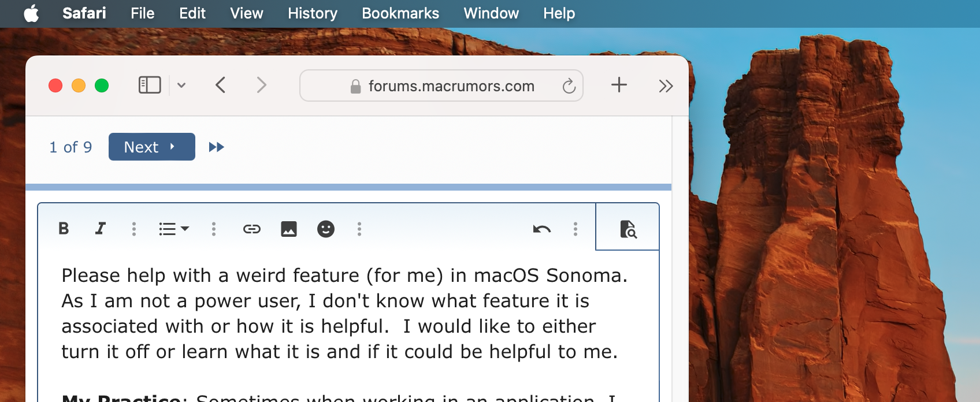The width and height of the screenshot is (980, 402).
Task: Expand more options beside undo
Action: tap(576, 229)
